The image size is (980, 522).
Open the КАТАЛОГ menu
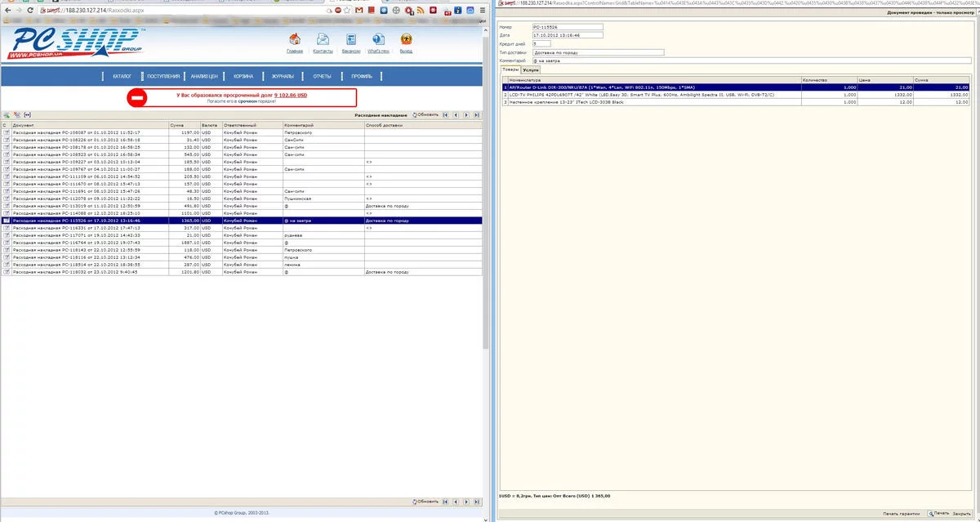tap(122, 77)
